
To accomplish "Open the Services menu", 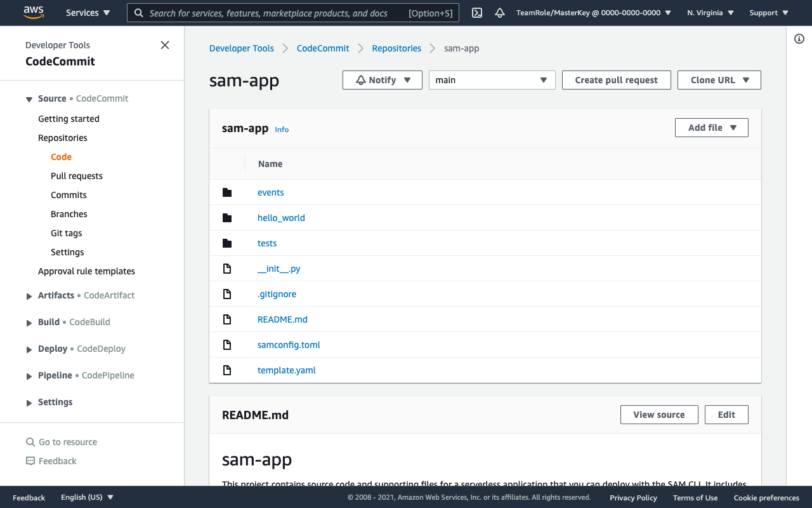I will point(88,13).
